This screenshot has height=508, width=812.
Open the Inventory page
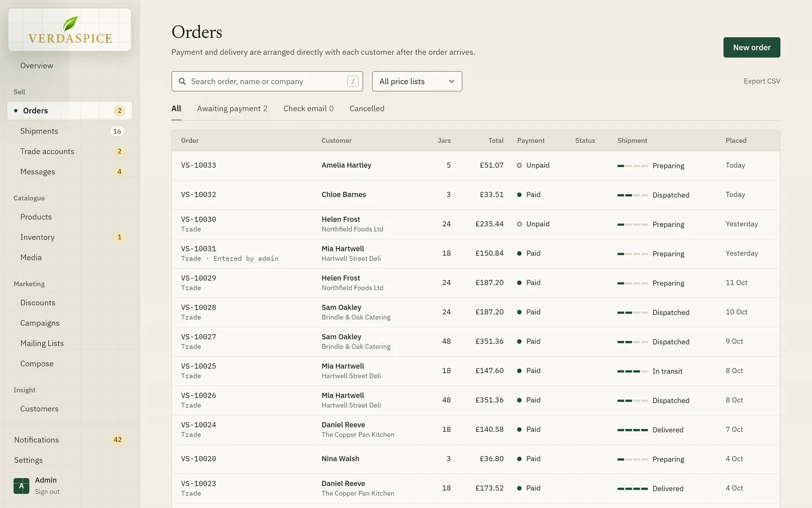pos(70,237)
